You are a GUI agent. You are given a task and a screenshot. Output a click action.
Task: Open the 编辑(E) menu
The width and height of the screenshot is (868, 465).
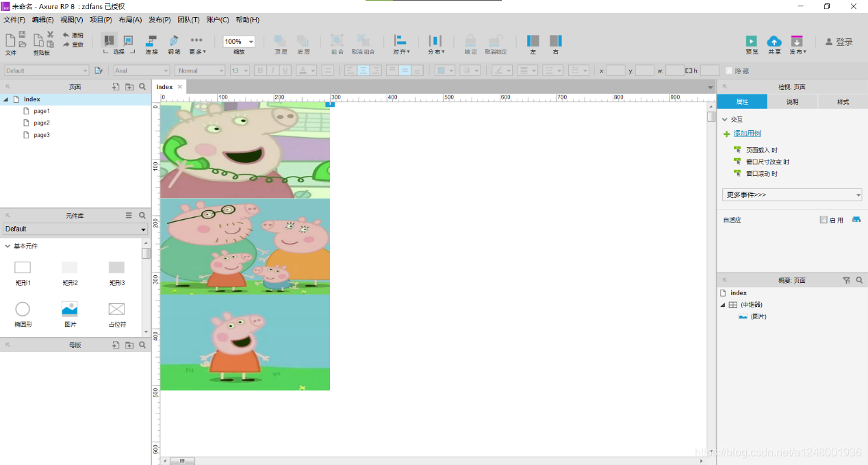point(42,20)
